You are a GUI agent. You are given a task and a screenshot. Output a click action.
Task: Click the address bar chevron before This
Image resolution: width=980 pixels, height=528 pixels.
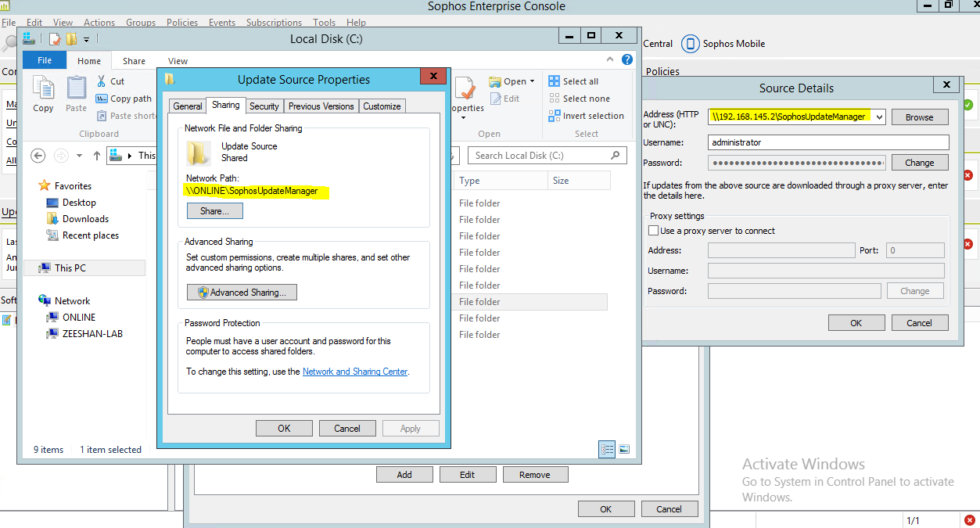point(130,156)
